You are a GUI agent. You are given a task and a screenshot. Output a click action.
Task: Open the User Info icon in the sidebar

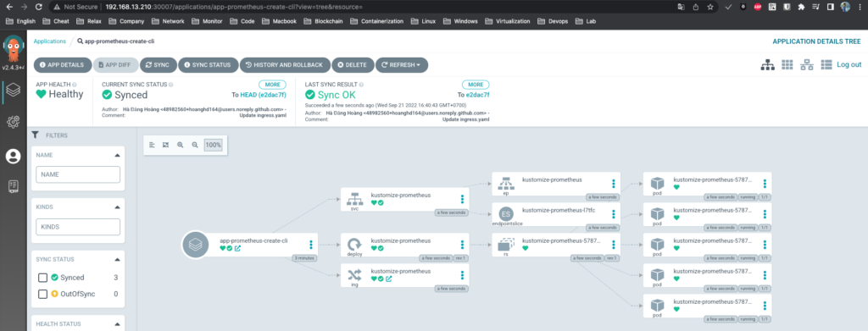coord(14,157)
